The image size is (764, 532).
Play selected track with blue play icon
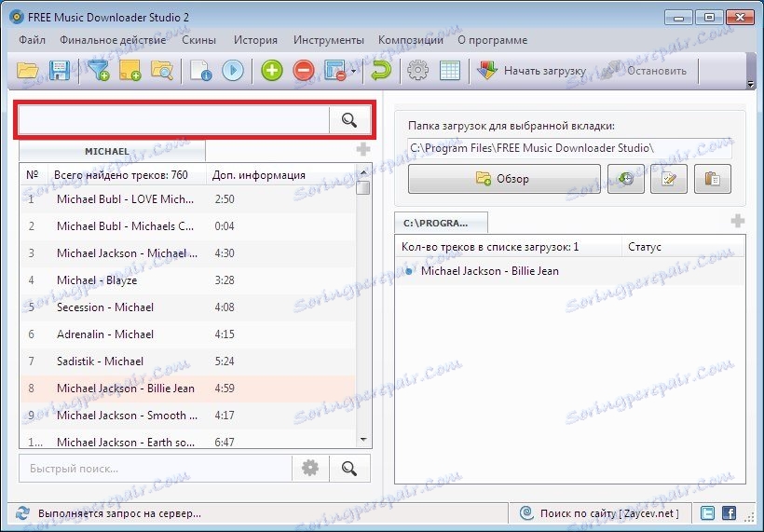232,71
